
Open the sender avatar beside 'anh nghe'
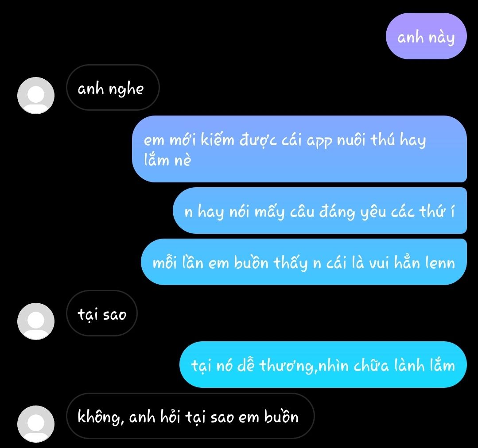pos(36,95)
